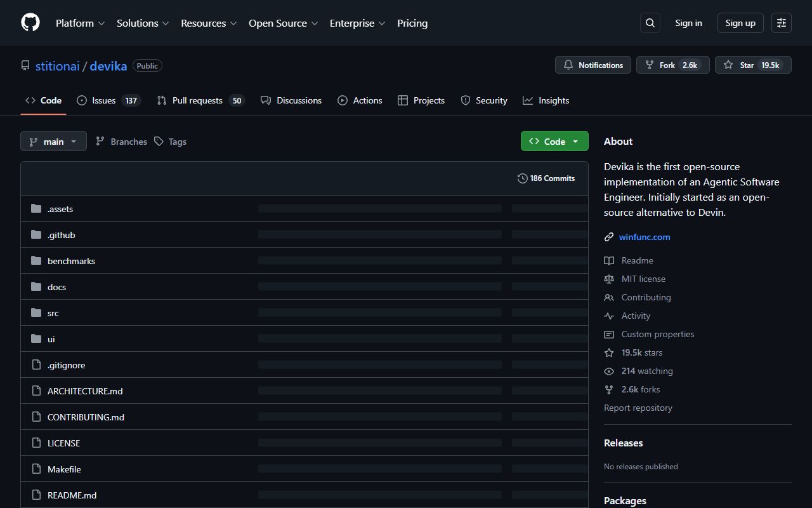Fork the devika repository
This screenshot has height=508, width=812.
coord(672,65)
